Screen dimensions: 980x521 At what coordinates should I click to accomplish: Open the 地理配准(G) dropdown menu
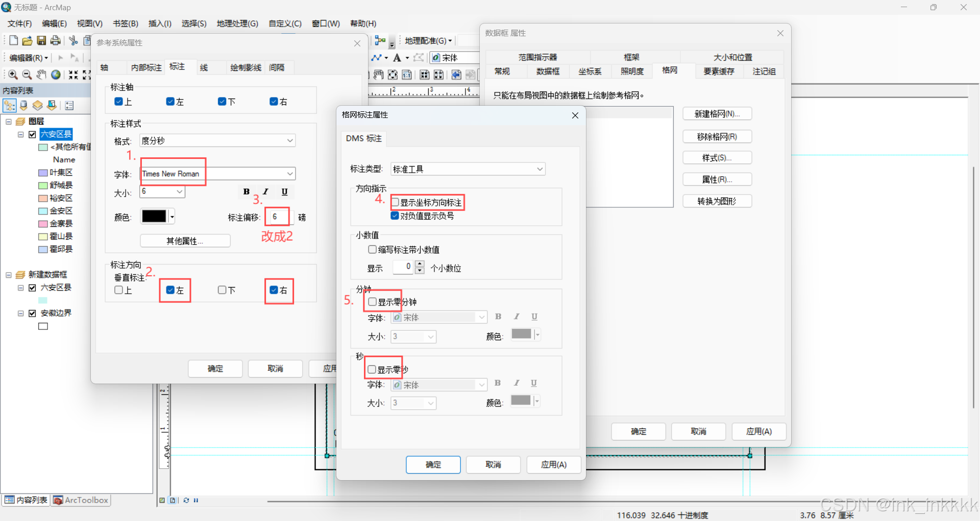pos(428,40)
